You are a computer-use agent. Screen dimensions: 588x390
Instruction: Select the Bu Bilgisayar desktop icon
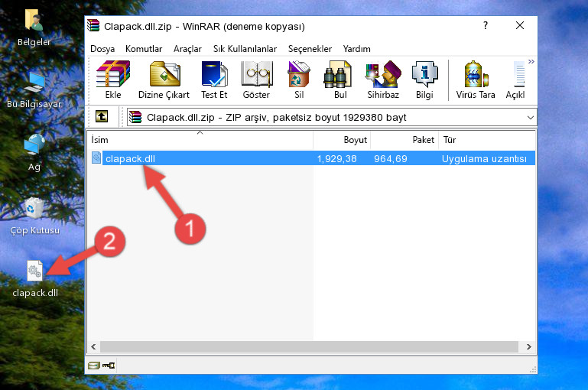click(34, 90)
